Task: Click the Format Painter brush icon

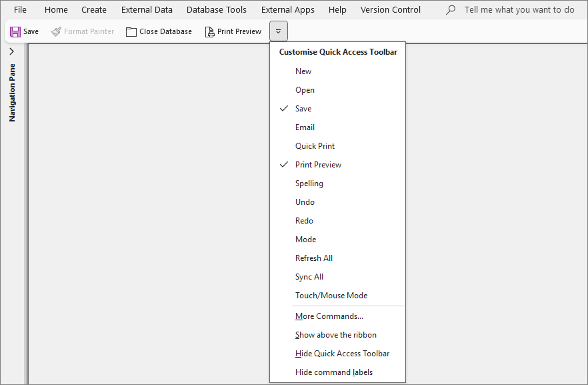Action: (56, 31)
